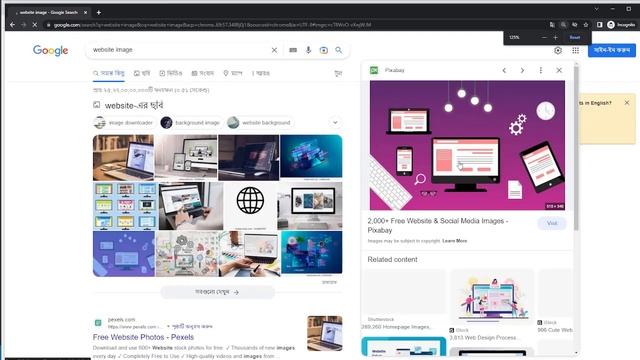Screen dimensions: 640x360
Task: Show the previous image in preview panel
Action: 504,71
